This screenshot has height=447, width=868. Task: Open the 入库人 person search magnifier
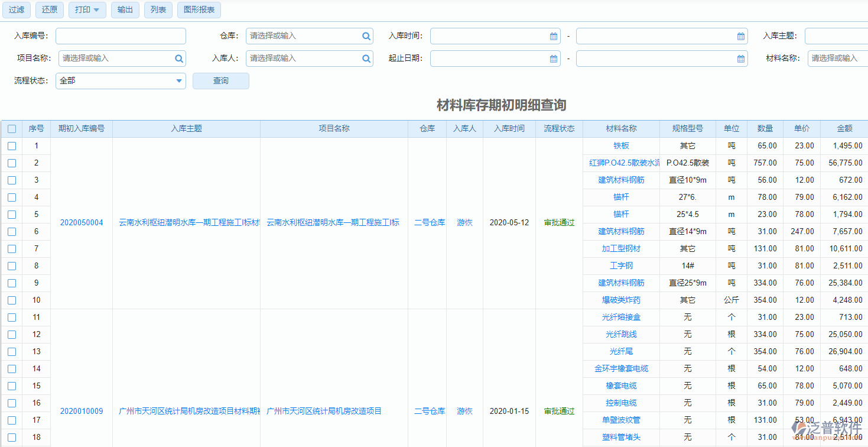coord(366,58)
